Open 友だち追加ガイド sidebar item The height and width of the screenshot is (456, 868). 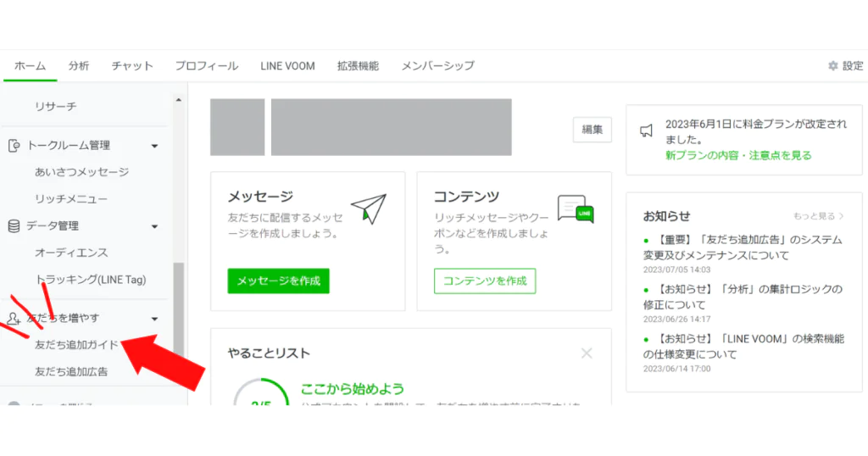76,345
